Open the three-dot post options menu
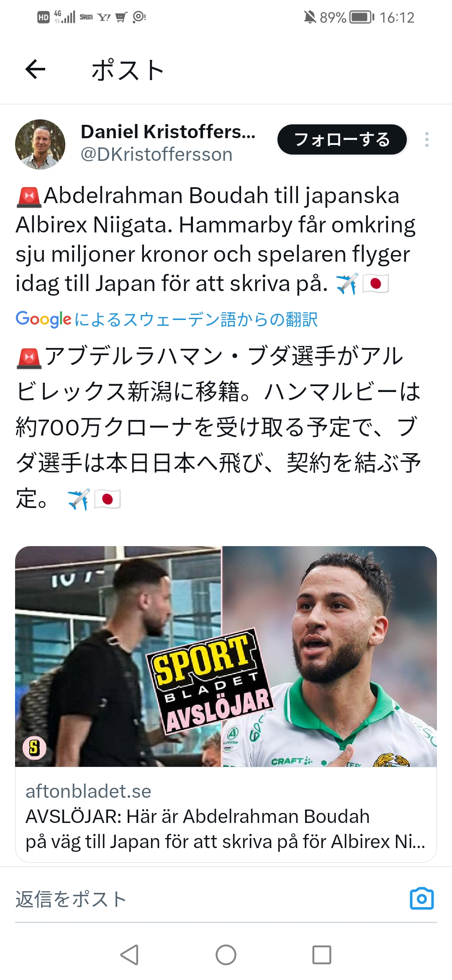This screenshot has width=452, height=980. pyautogui.click(x=426, y=139)
